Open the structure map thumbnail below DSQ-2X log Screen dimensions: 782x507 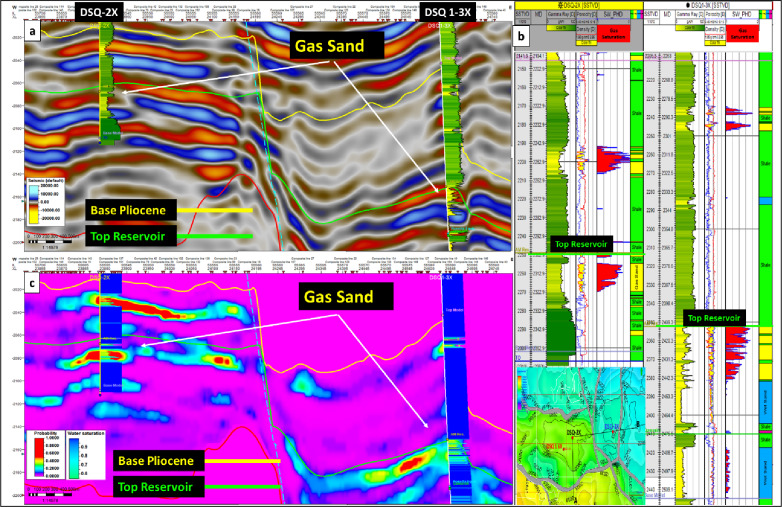[x=581, y=436]
